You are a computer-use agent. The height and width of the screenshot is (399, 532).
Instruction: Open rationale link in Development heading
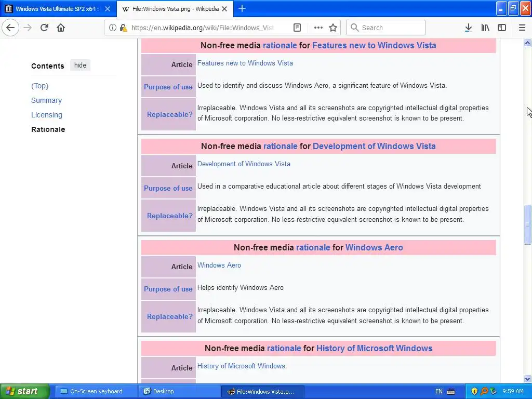point(280,146)
